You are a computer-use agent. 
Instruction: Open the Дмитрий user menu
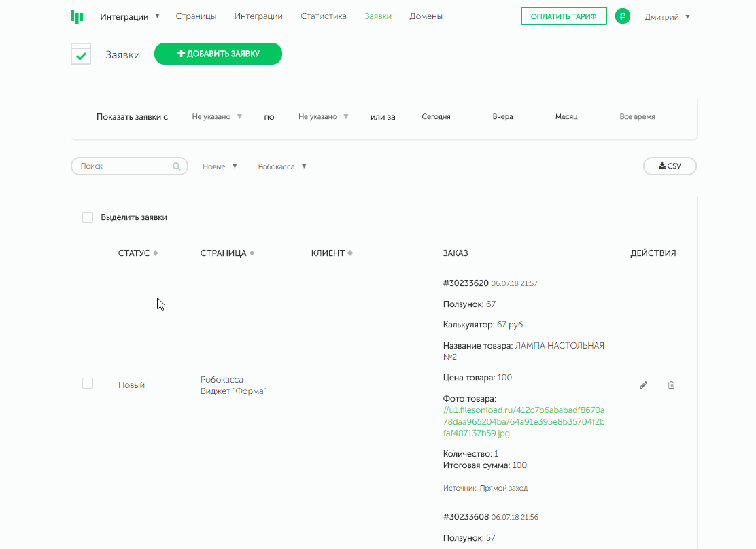point(666,17)
